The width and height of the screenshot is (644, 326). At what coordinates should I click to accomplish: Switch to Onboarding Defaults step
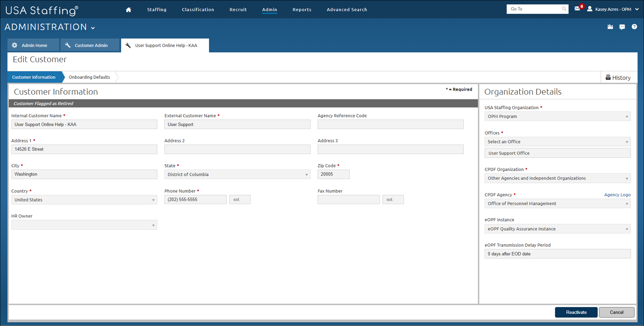click(89, 77)
